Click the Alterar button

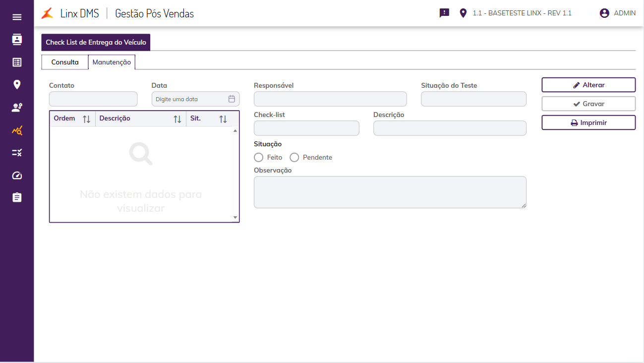588,85
